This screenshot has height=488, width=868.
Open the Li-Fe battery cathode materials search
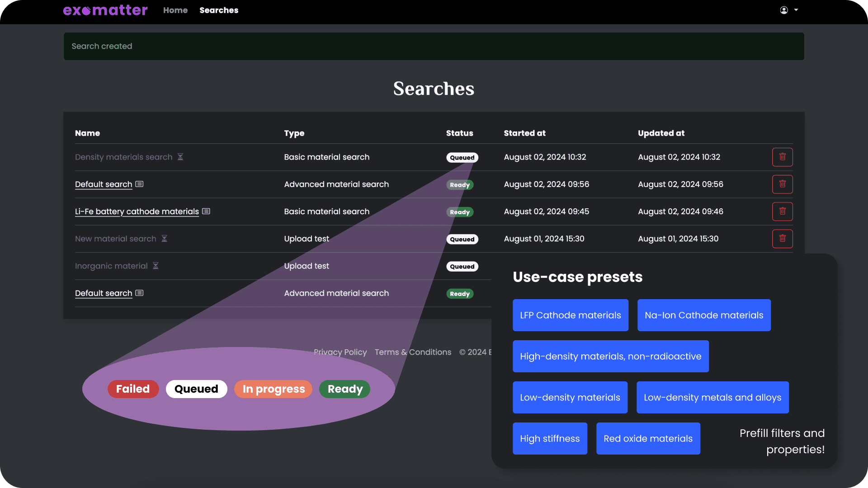[137, 211]
